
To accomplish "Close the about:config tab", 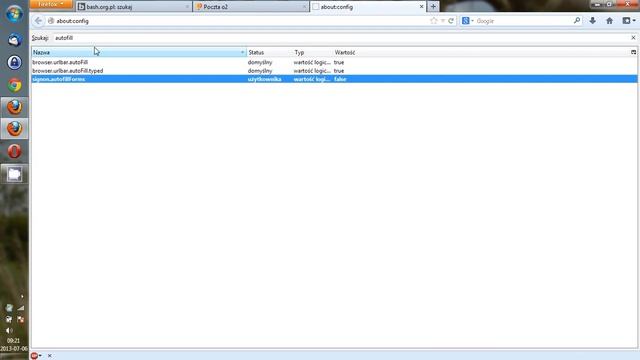I will [421, 7].
